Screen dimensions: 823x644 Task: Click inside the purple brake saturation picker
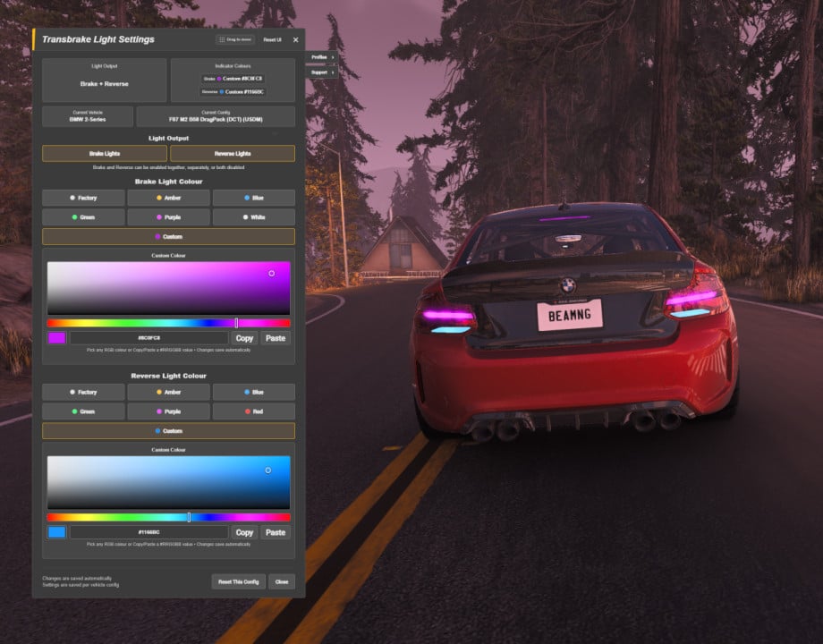[168, 288]
